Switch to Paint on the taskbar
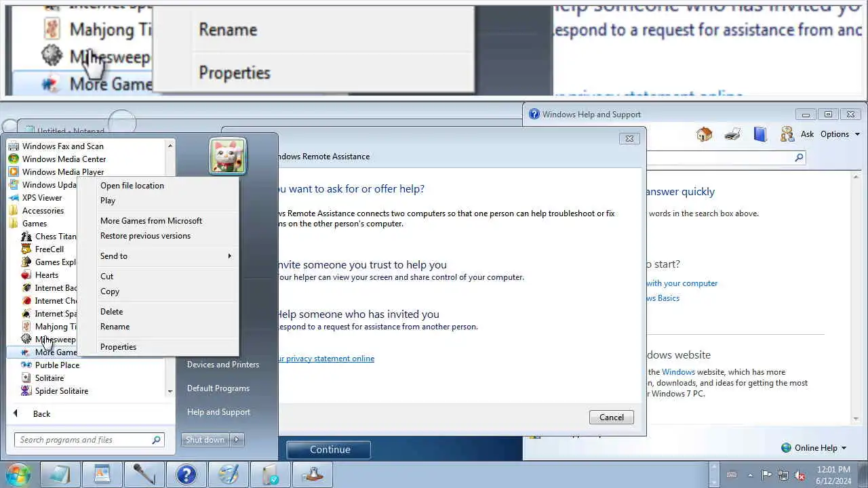Viewport: 868px width, 488px height. tap(228, 474)
